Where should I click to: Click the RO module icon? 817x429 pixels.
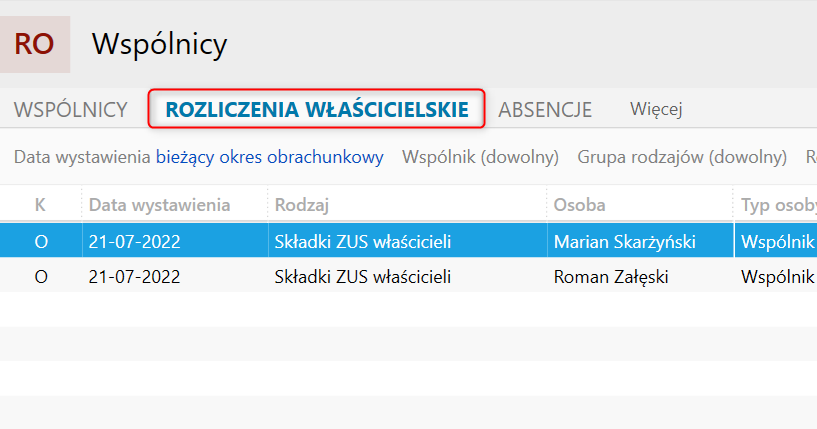click(35, 45)
